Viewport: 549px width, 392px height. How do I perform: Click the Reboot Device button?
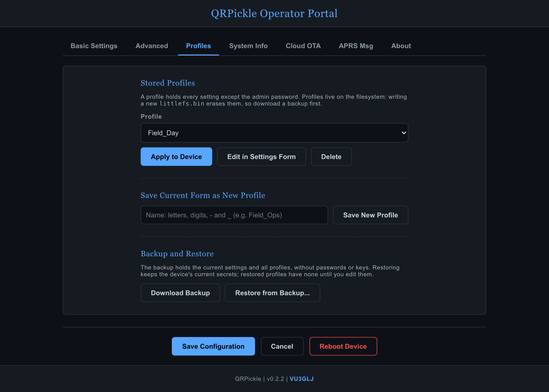pos(343,346)
